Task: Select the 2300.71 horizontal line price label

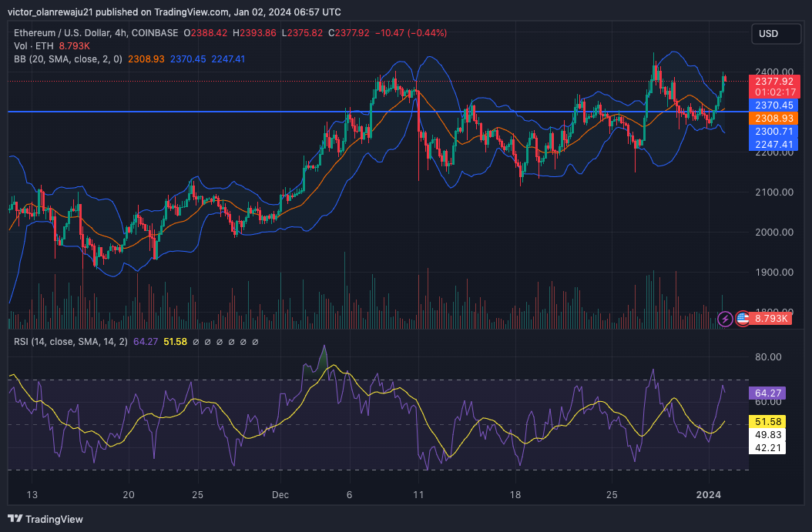Action: (x=773, y=132)
